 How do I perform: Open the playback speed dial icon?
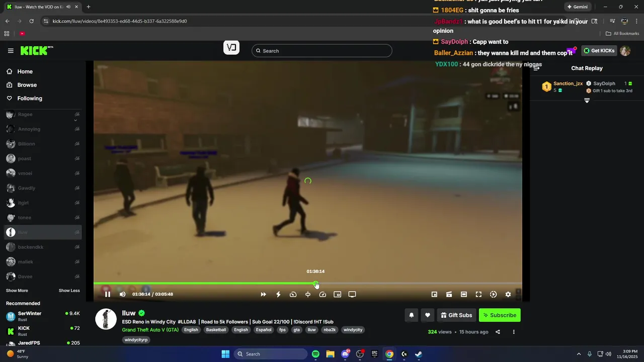323,294
